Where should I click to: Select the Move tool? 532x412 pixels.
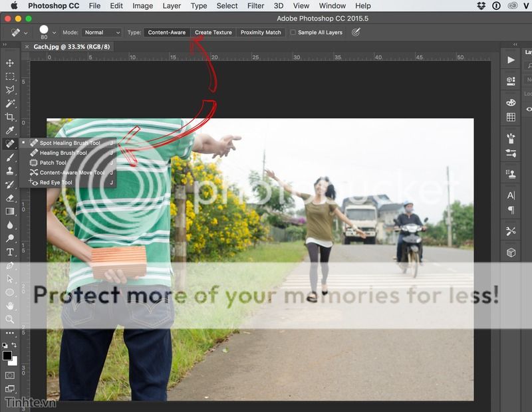tap(10, 63)
